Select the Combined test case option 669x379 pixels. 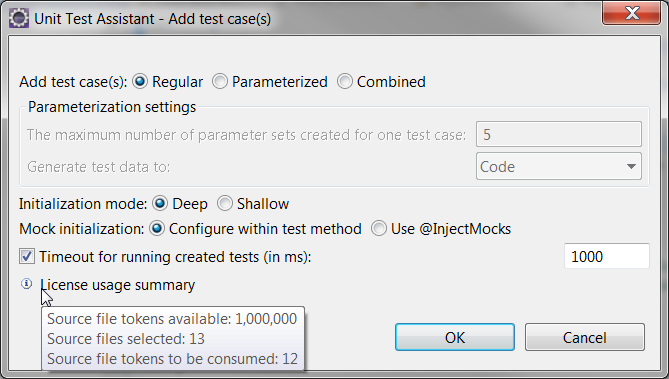tap(345, 81)
